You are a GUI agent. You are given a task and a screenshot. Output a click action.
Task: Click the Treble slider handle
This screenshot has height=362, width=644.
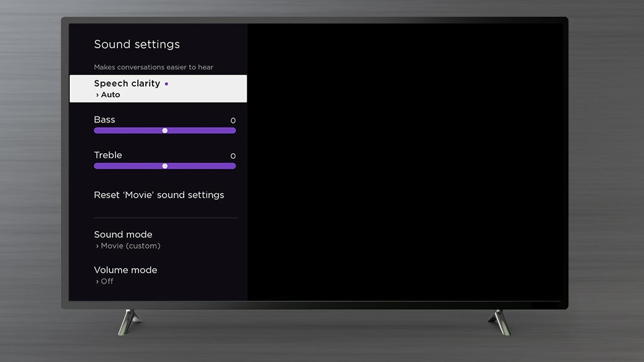click(x=164, y=166)
